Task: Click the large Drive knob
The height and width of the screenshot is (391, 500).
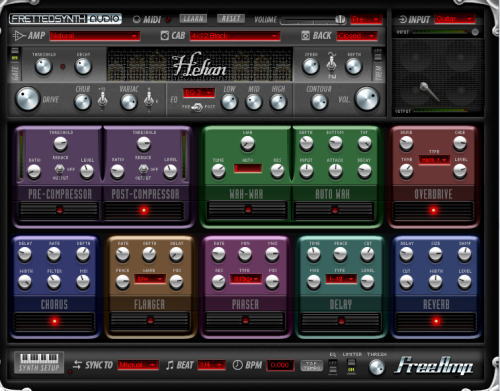Action: click(27, 99)
